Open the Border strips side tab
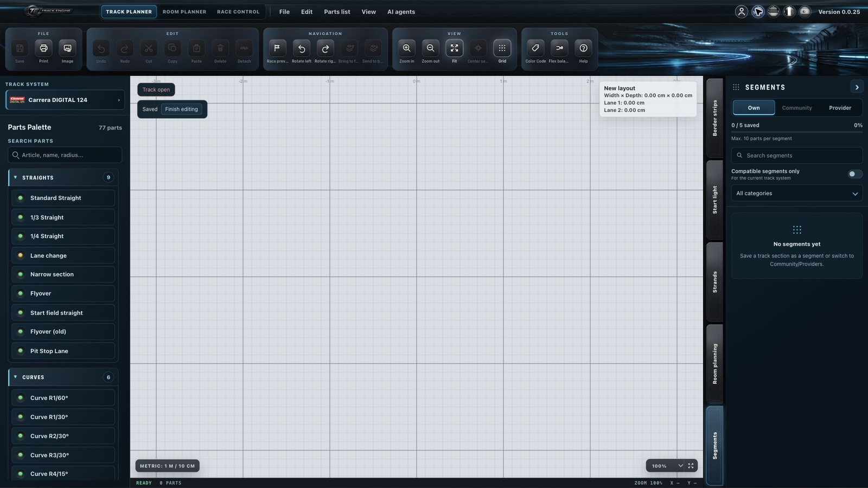Viewport: 868px width, 488px height. [714, 118]
